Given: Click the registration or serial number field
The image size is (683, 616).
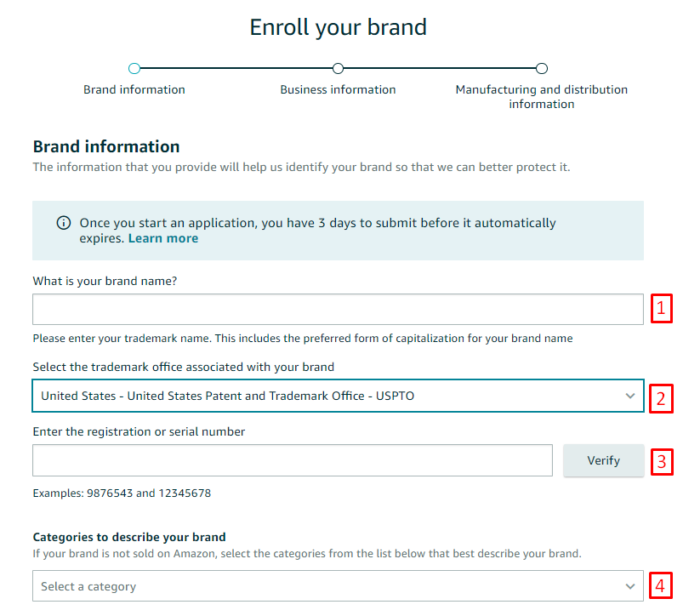Looking at the screenshot, I should click(293, 460).
